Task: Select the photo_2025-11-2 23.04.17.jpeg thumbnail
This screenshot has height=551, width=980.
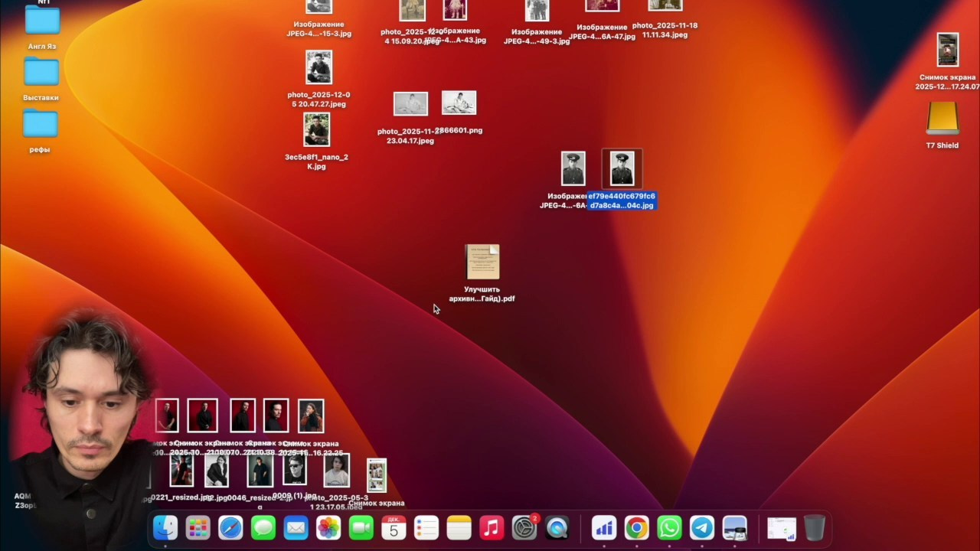Action: coord(410,104)
